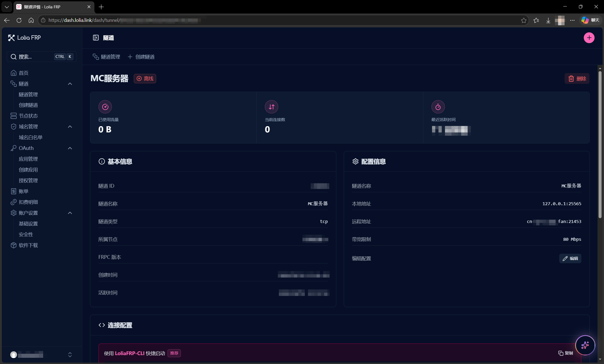The width and height of the screenshot is (604, 364).
Task: Click site info lock icon in address bar
Action: click(43, 20)
